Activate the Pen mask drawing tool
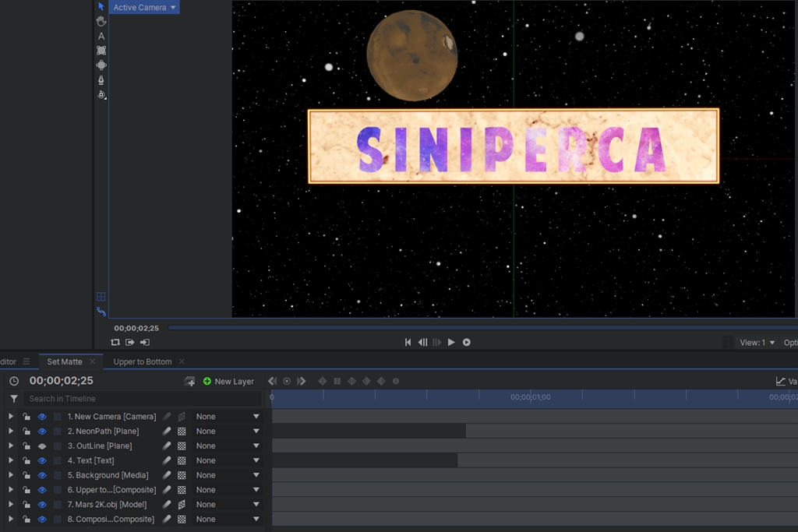This screenshot has width=798, height=532. 101,79
